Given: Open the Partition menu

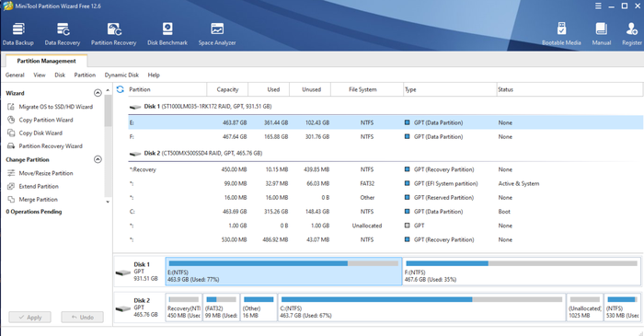Looking at the screenshot, I should pos(85,75).
